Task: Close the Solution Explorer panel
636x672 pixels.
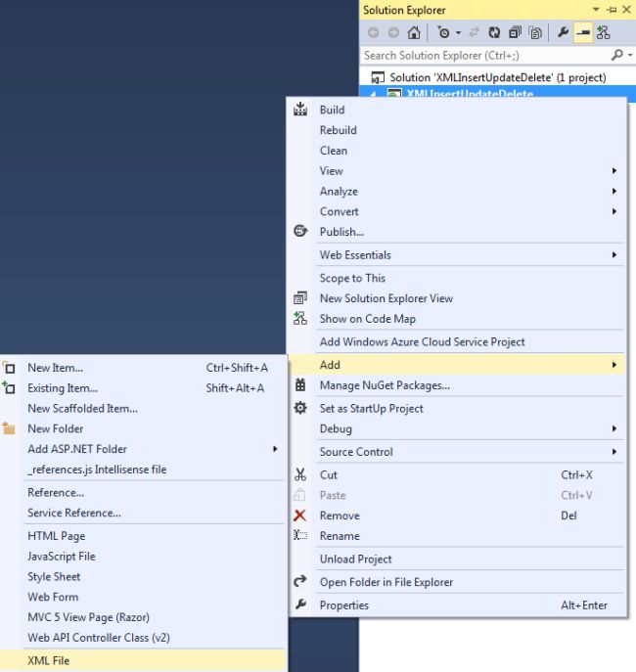Action: pos(626,10)
